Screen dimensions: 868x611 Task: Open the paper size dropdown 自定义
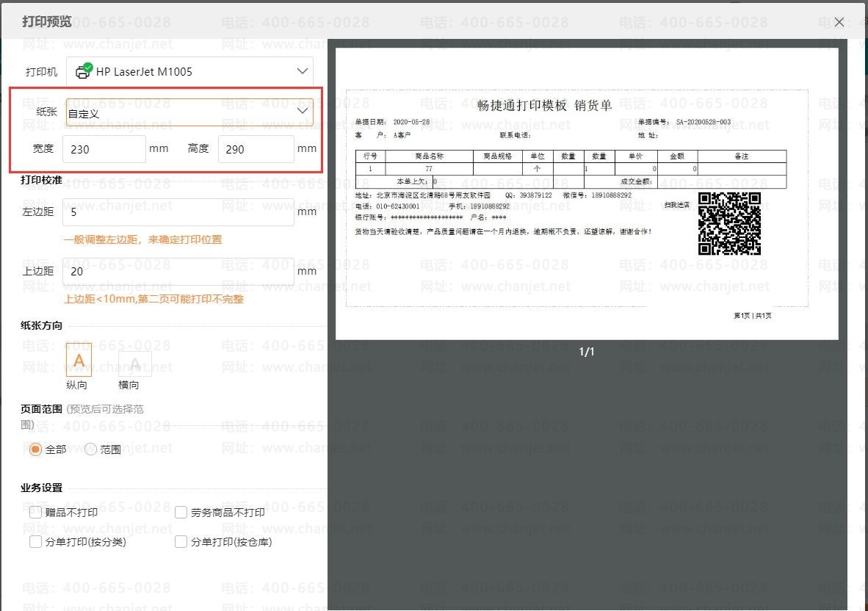189,112
